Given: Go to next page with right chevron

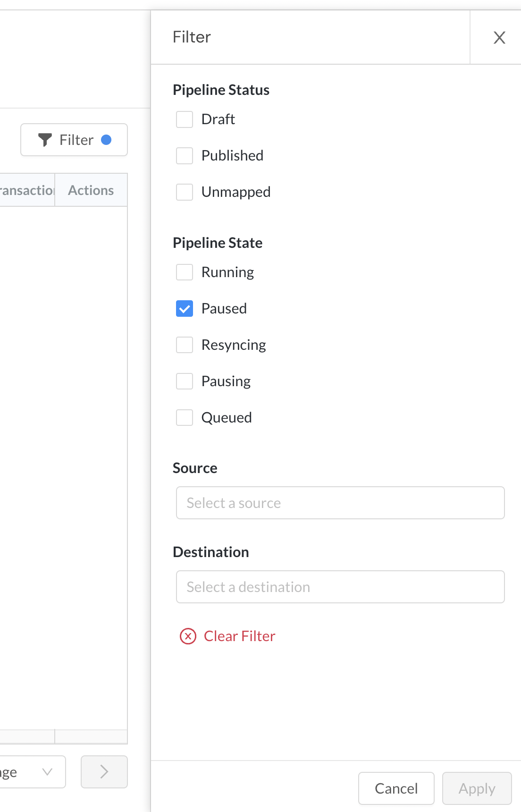Looking at the screenshot, I should coord(104,771).
